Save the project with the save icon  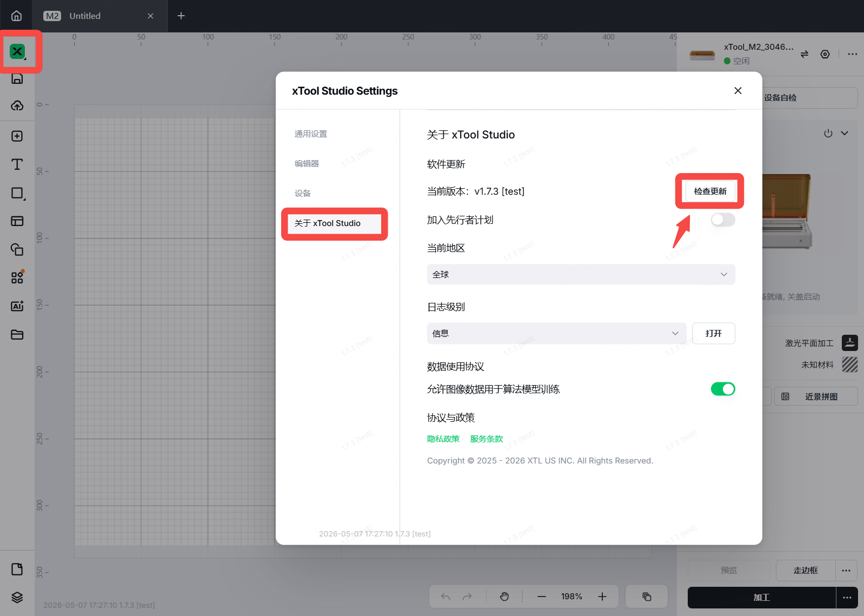tap(17, 78)
